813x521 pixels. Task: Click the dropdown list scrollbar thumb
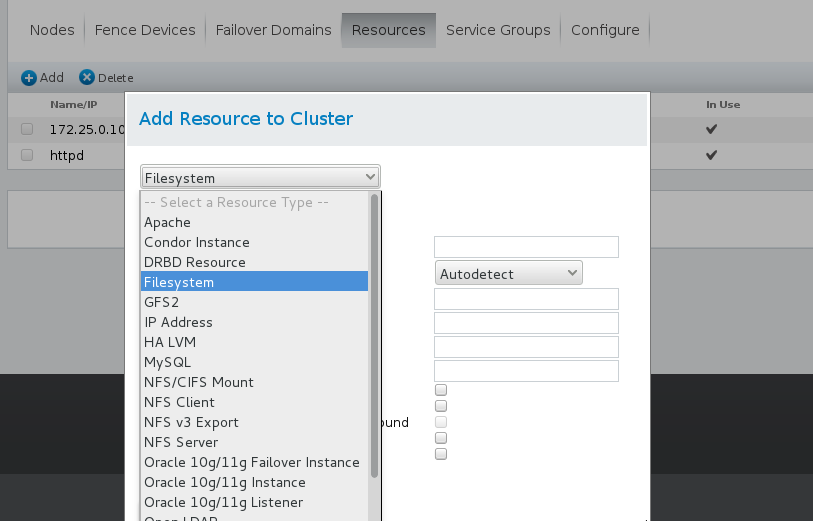point(374,336)
